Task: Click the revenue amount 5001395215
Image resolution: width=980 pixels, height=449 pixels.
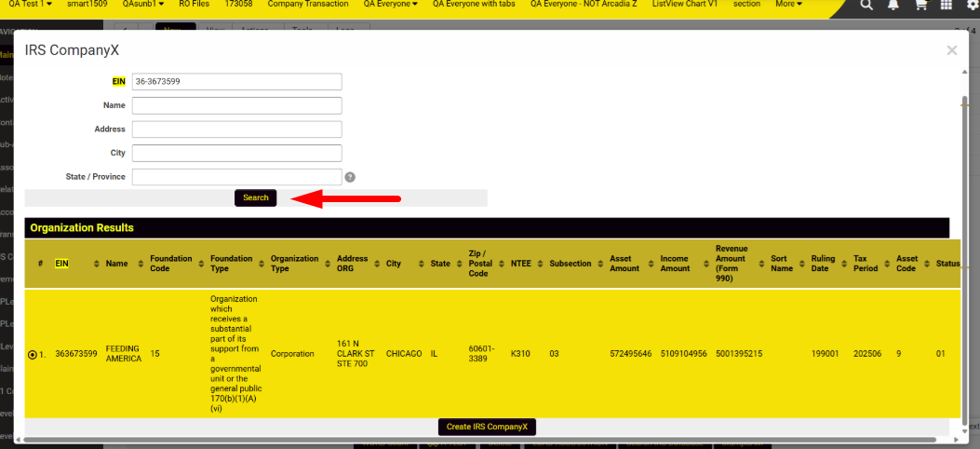Action: 739,354
